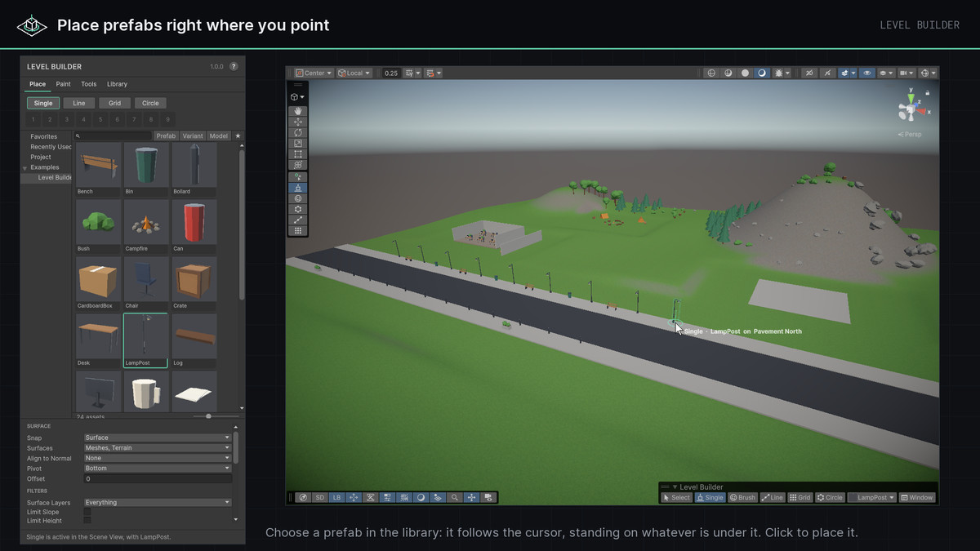Viewport: 980px width, 551px height.
Task: Switch to the Place tab
Action: point(38,84)
